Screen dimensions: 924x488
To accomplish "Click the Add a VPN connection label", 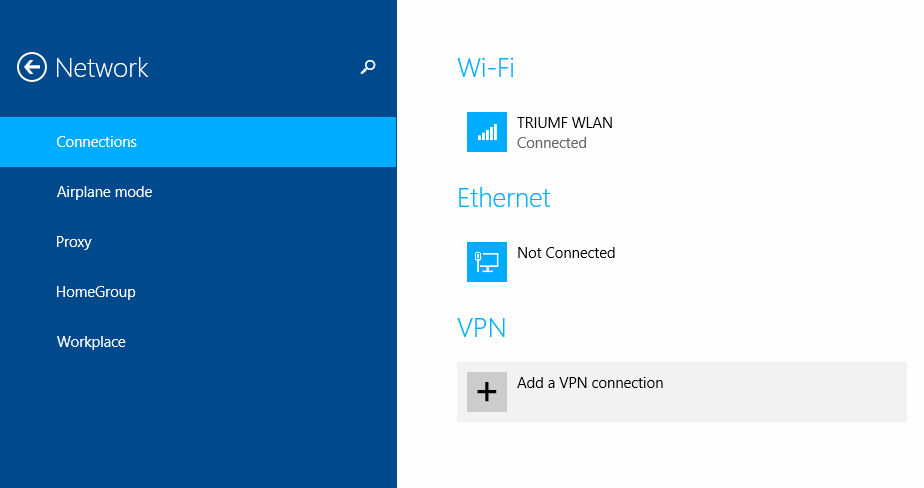I will click(590, 383).
